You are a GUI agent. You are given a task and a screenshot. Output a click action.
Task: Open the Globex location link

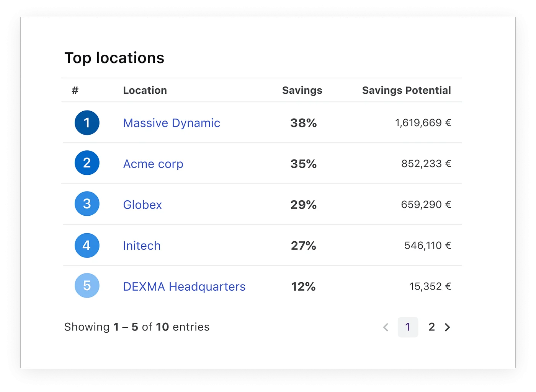(x=142, y=205)
